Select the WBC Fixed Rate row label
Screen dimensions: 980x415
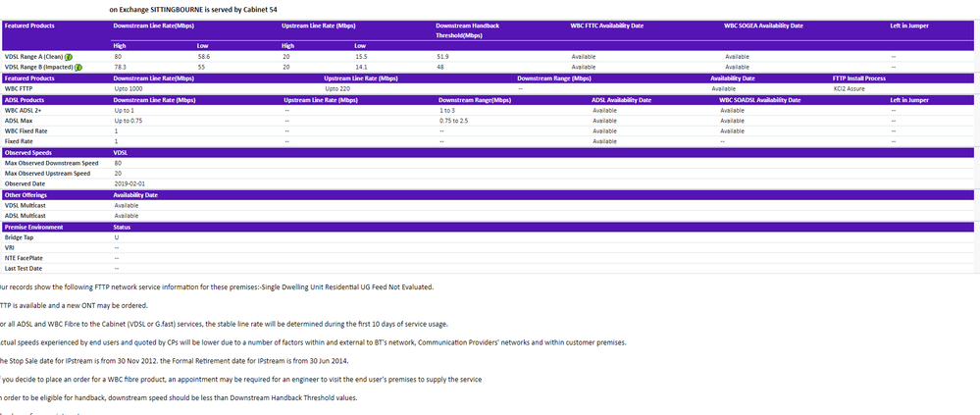25,130
